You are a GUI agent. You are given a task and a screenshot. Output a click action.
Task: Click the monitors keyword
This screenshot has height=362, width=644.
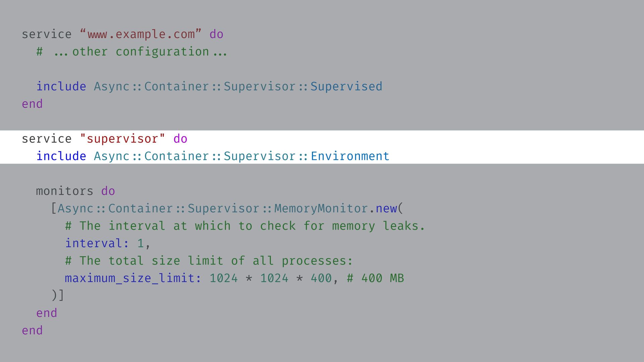(x=64, y=191)
